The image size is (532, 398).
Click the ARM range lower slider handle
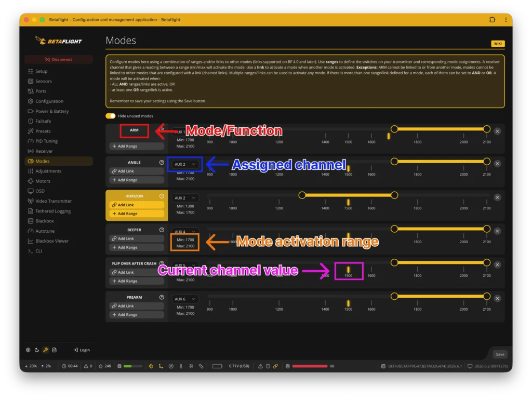point(394,129)
